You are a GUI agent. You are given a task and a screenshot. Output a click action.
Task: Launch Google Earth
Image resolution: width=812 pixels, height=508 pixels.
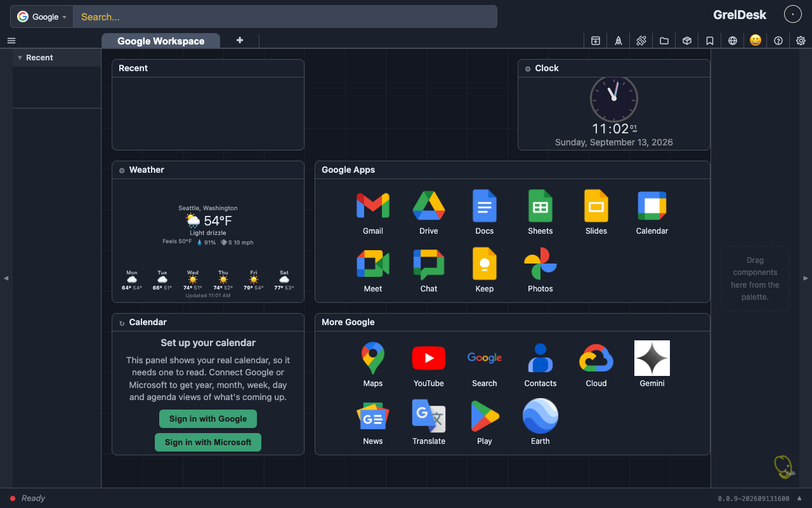coord(540,423)
